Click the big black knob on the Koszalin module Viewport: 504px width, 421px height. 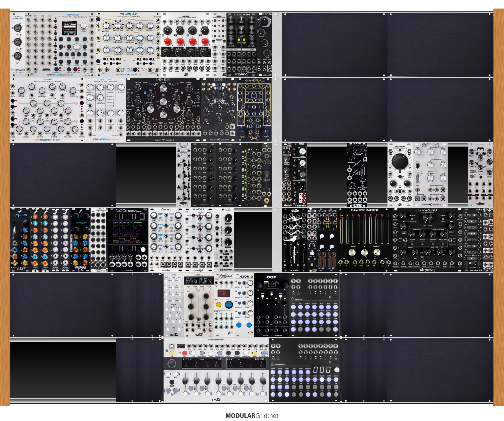click(x=400, y=161)
